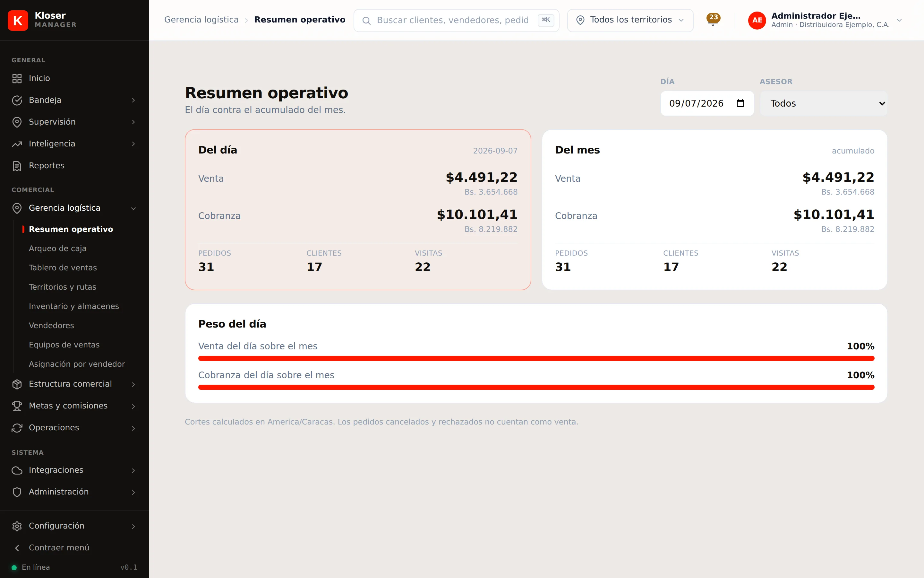
Task: Go to Tablero de ventas
Action: point(63,267)
